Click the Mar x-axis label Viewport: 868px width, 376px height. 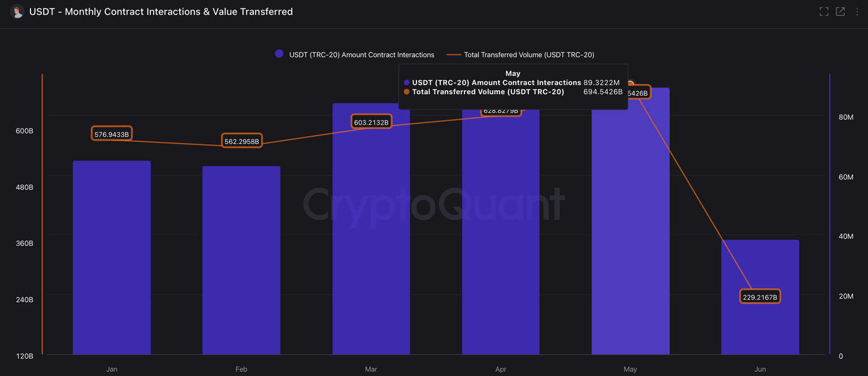[x=371, y=369]
